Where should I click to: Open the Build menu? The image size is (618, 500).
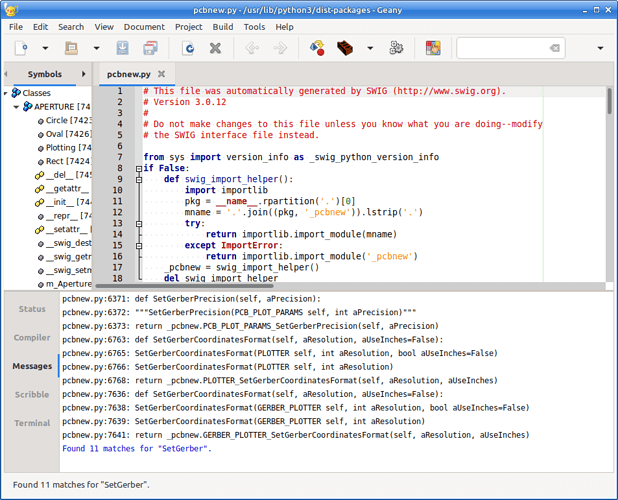pos(223,27)
